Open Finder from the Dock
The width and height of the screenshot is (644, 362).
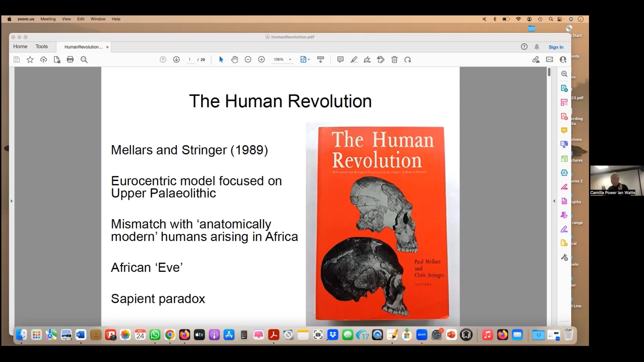[x=21, y=335]
